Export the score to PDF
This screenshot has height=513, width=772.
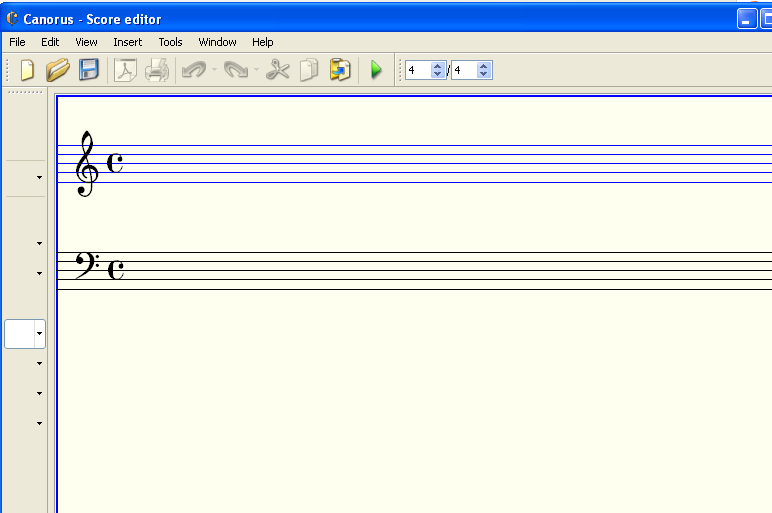point(125,70)
